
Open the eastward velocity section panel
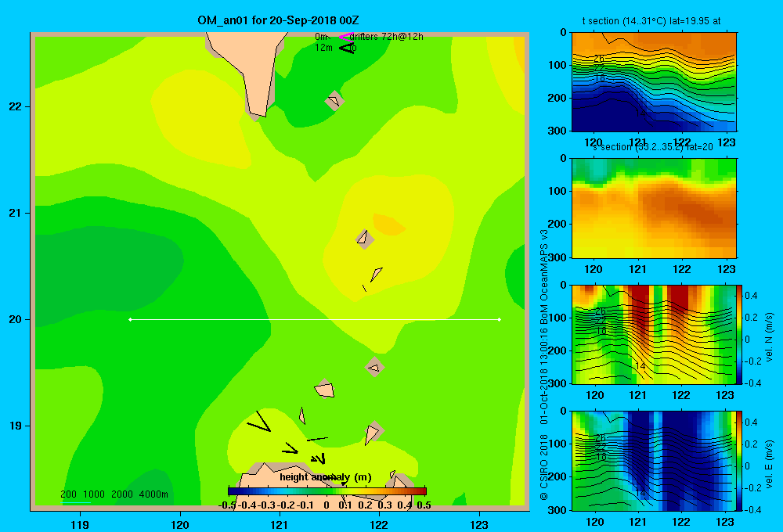(653, 460)
